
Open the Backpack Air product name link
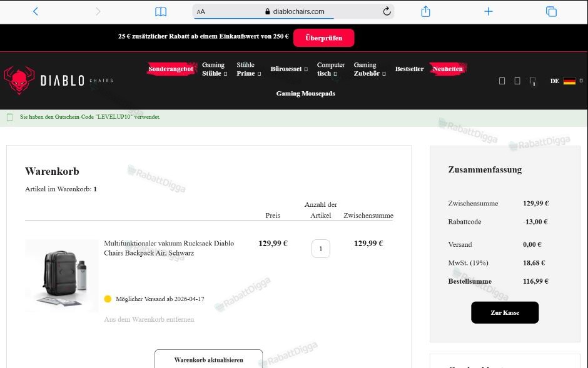[x=169, y=248]
